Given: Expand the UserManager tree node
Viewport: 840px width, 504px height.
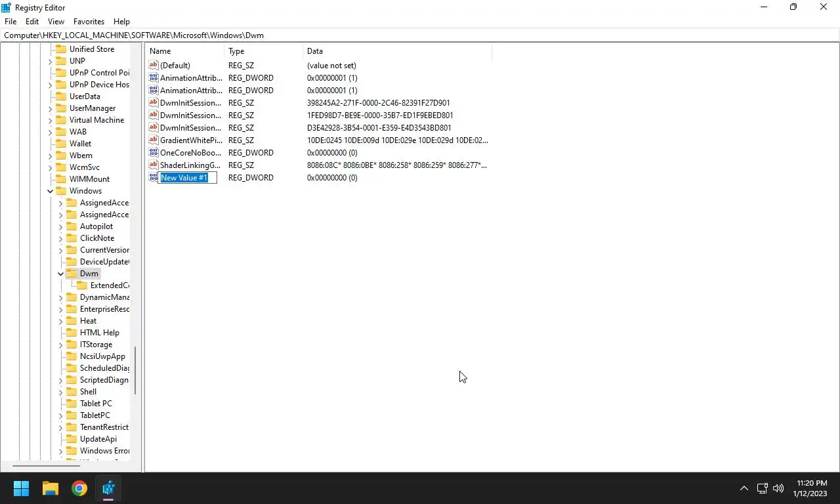Looking at the screenshot, I should [51, 108].
